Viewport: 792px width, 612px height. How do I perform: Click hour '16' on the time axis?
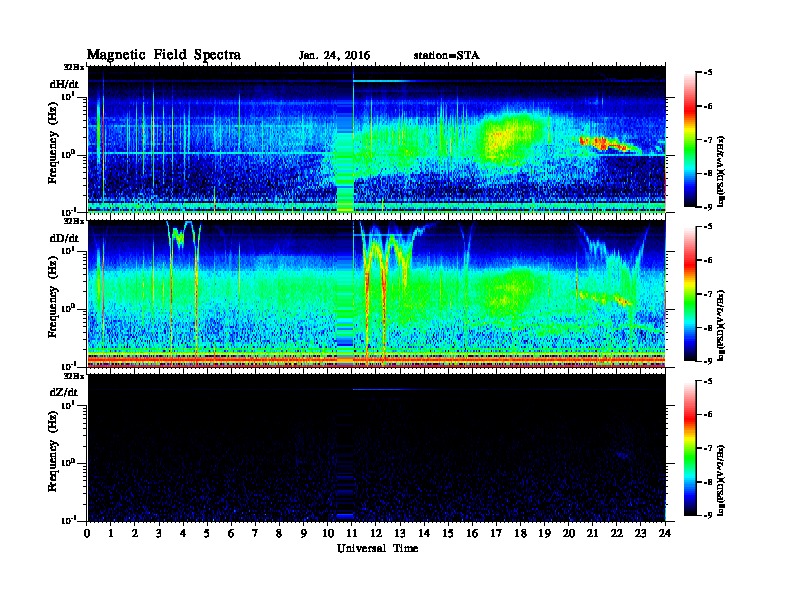[472, 534]
